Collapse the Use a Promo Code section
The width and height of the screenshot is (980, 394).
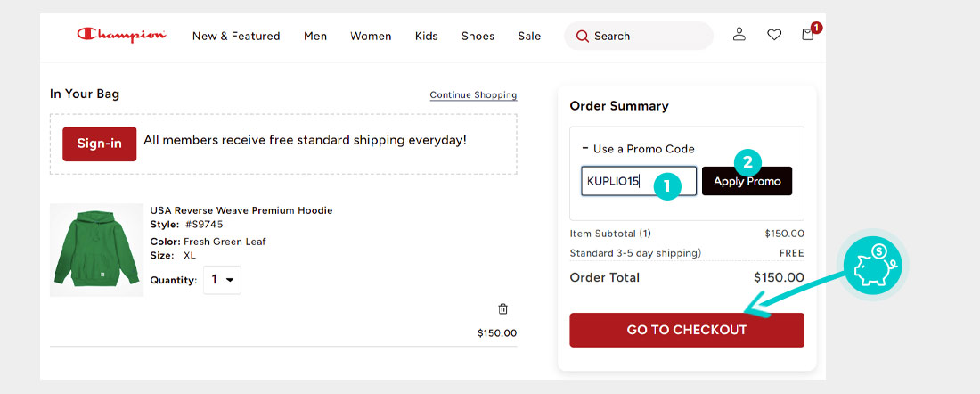click(x=638, y=149)
